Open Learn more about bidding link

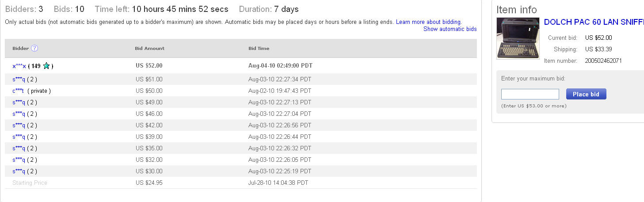point(429,22)
